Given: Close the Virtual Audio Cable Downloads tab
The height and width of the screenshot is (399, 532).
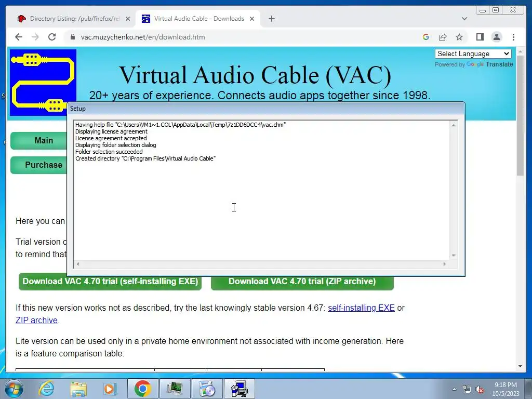Looking at the screenshot, I should (252, 19).
